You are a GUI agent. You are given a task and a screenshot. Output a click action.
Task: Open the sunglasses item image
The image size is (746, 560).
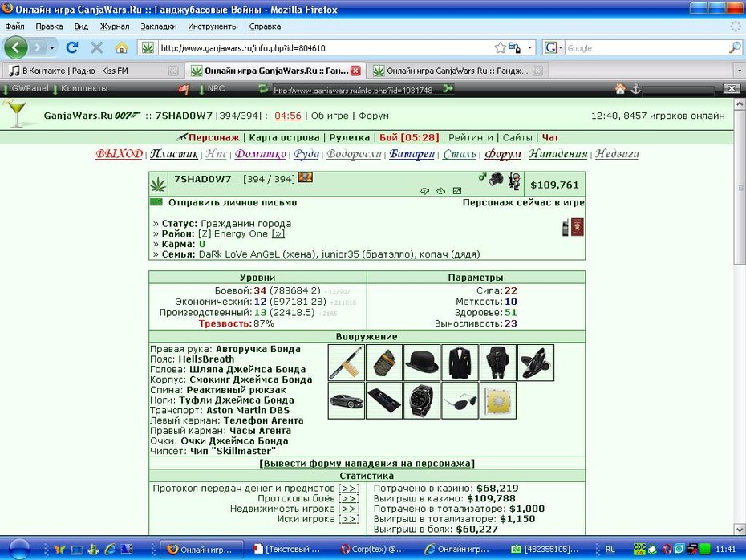(460, 400)
